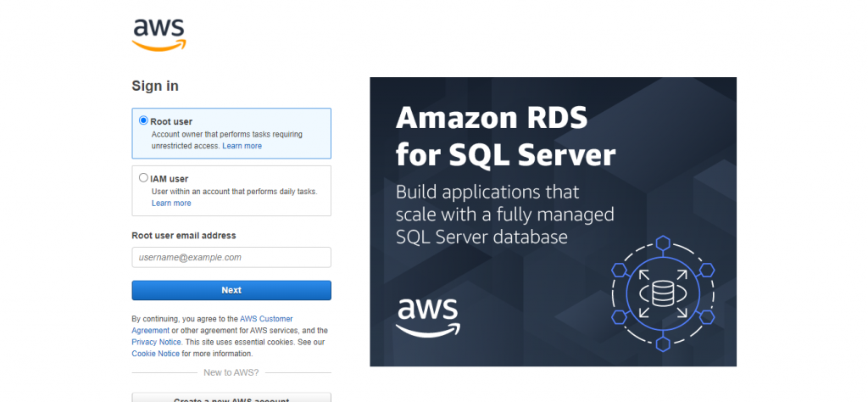Click the 'User within an account' description
Screen dimensions: 868x402
(234, 192)
